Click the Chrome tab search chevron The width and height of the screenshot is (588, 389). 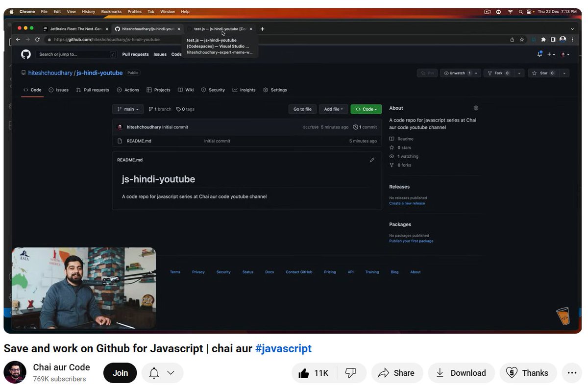pyautogui.click(x=572, y=29)
